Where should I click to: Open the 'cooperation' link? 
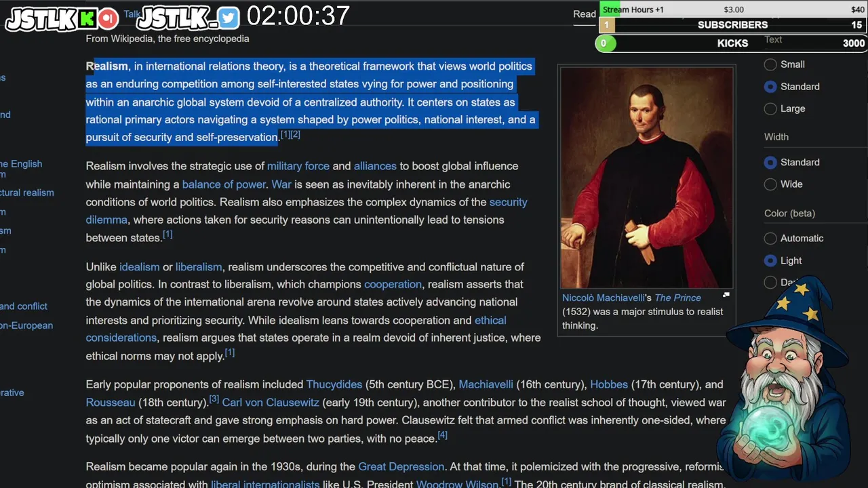tap(393, 285)
